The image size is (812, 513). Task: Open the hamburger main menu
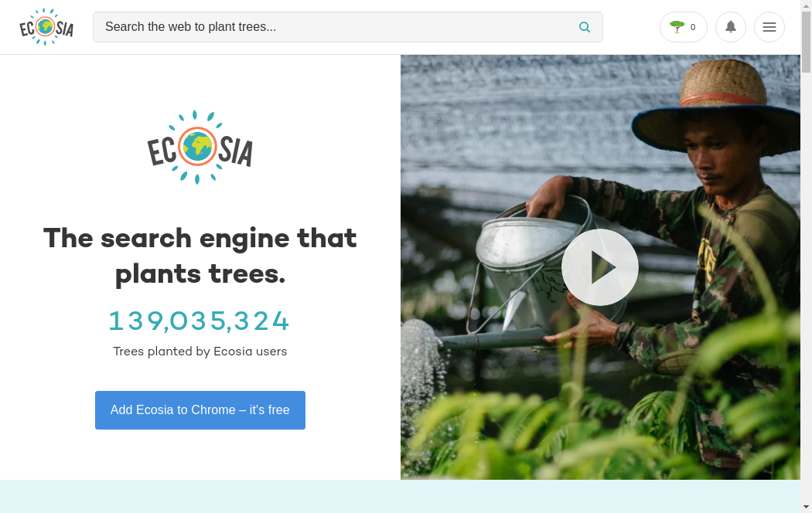point(769,27)
